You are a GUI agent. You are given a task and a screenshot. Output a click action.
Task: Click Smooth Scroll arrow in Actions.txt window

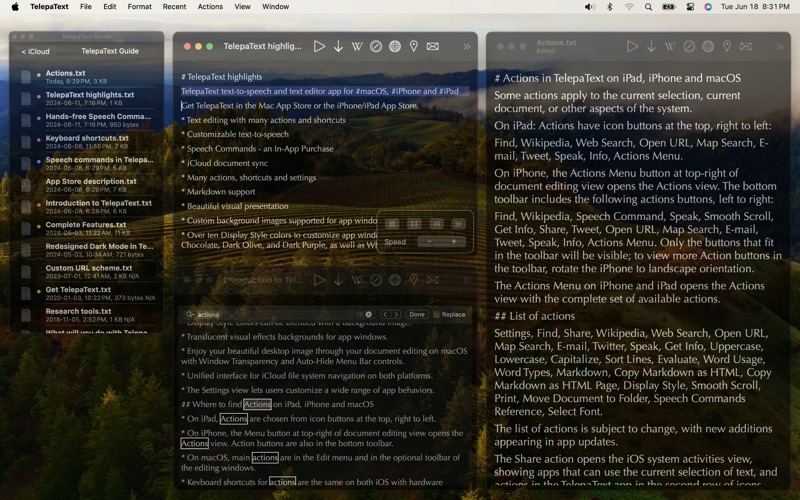pos(652,46)
